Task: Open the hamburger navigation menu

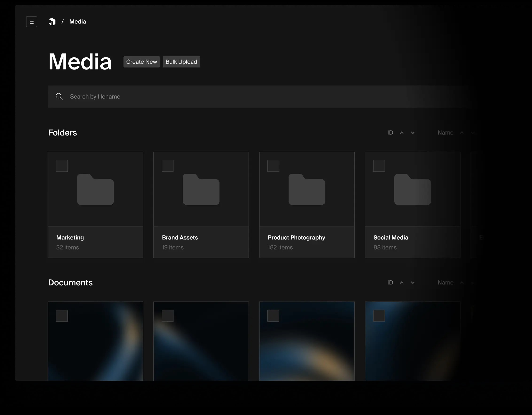Action: pos(32,22)
